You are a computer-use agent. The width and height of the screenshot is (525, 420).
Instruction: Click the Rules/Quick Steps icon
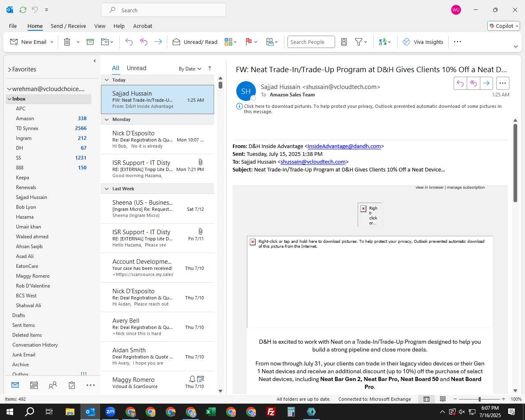point(270,42)
